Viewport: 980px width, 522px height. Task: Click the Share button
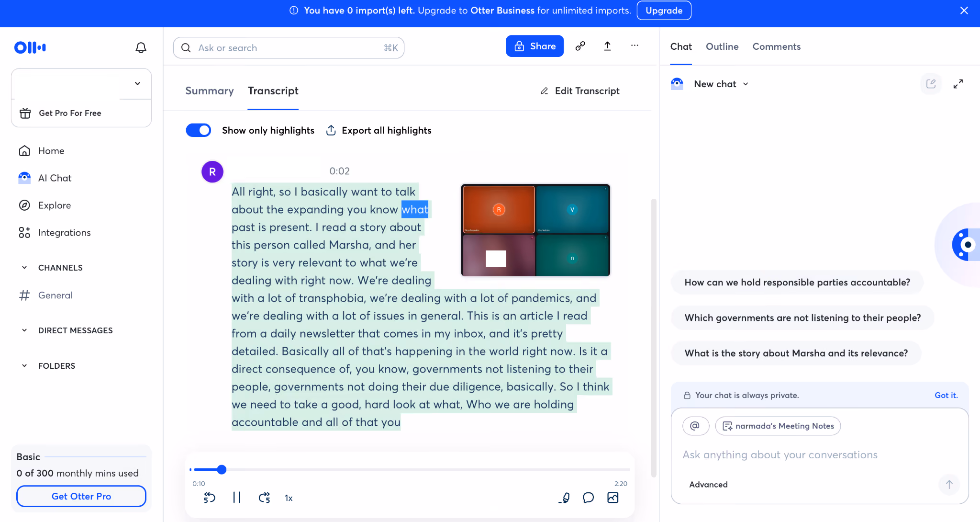click(535, 46)
